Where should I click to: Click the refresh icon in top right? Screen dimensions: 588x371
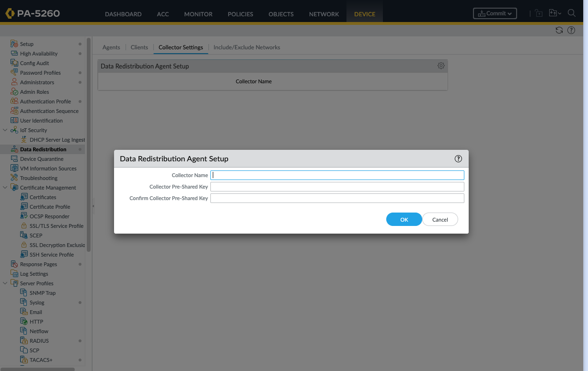(x=559, y=30)
